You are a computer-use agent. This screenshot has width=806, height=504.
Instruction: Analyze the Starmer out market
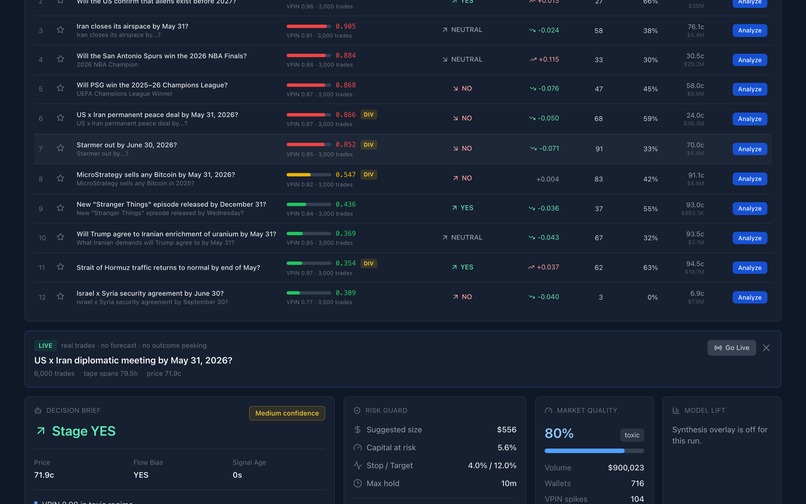pyautogui.click(x=749, y=149)
